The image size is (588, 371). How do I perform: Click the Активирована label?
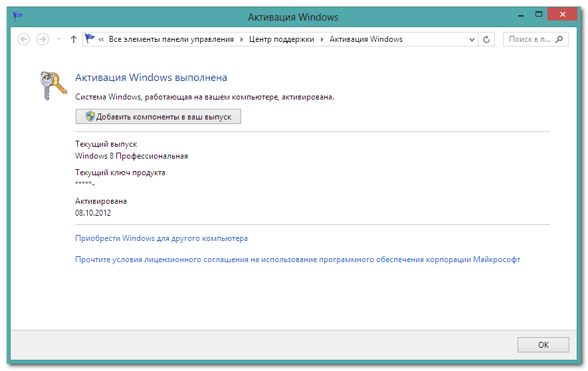[x=101, y=201]
